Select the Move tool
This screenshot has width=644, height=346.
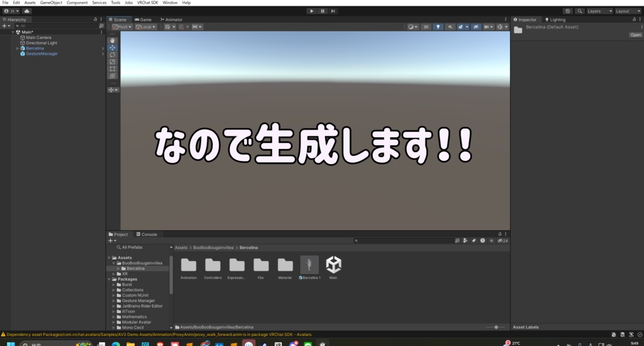point(112,48)
